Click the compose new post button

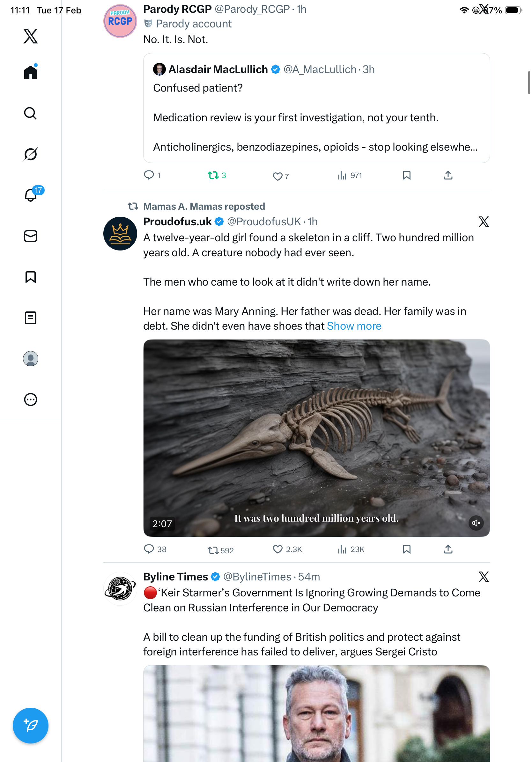[30, 725]
